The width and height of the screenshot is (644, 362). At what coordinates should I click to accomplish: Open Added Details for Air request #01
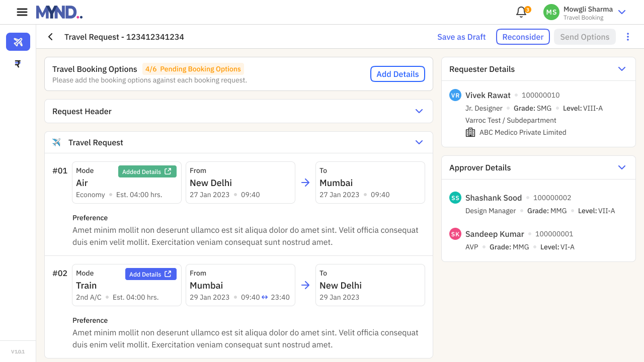(x=147, y=171)
